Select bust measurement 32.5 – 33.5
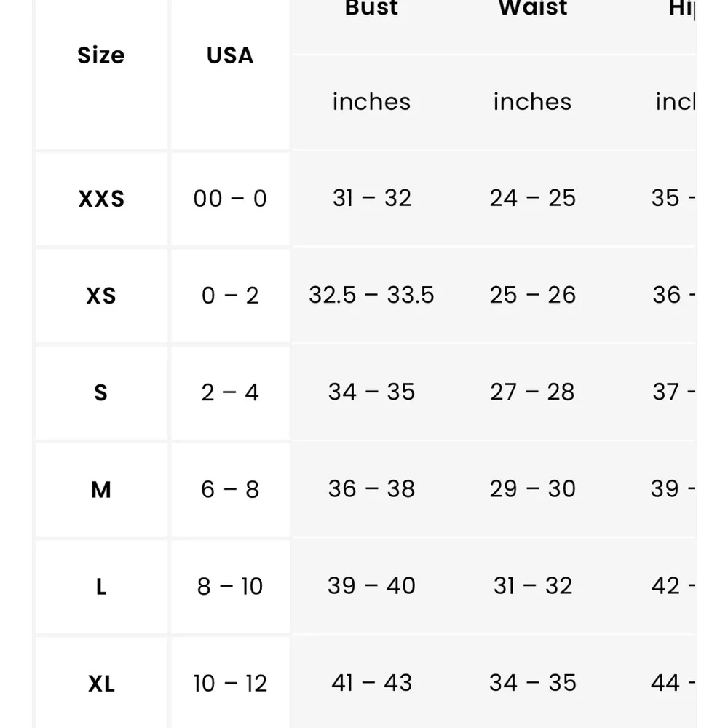728x728 pixels. (371, 296)
